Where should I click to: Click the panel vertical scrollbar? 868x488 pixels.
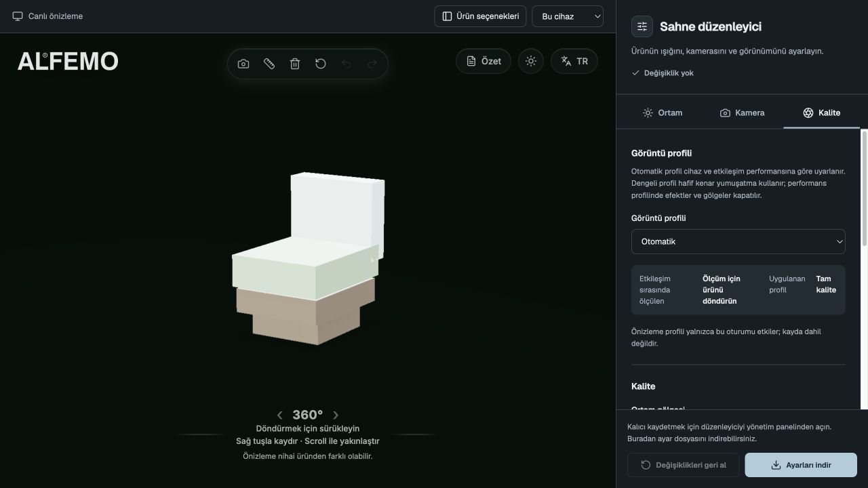[864, 188]
